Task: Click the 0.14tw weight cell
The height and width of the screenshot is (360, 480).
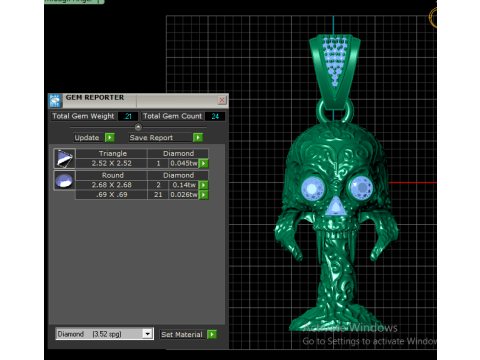Action: (184, 185)
